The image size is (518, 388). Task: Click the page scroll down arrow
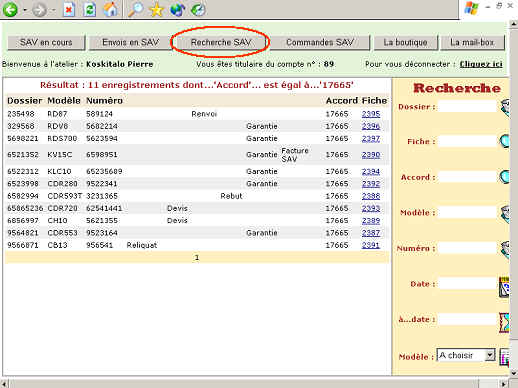click(514, 373)
